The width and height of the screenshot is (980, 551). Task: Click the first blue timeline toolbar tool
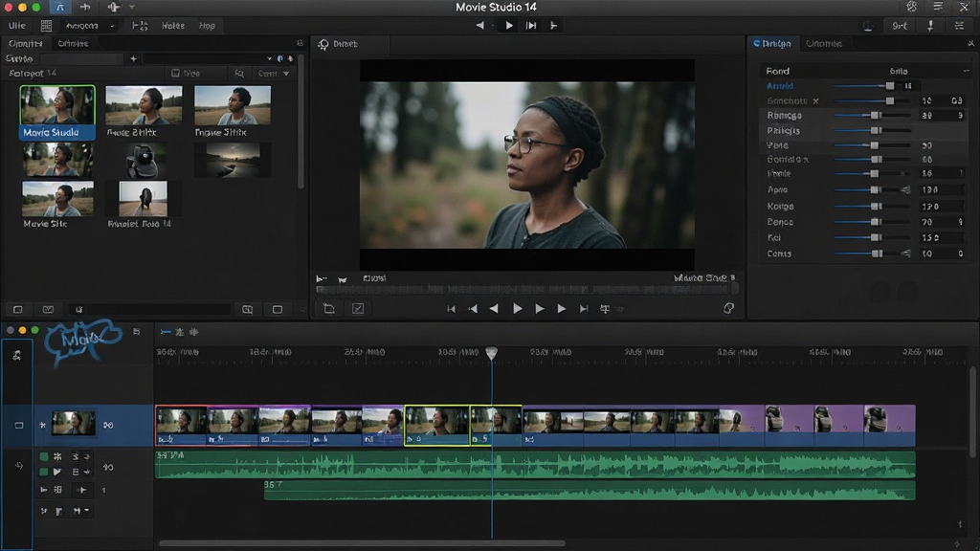coord(166,332)
